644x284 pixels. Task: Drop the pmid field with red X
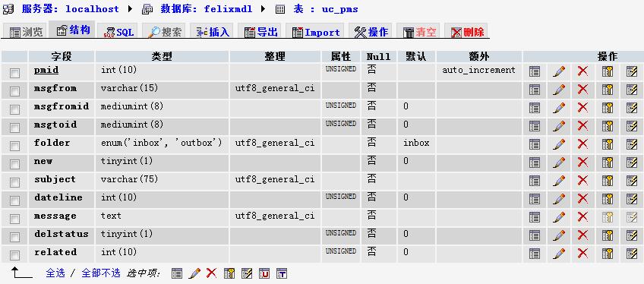(x=582, y=71)
